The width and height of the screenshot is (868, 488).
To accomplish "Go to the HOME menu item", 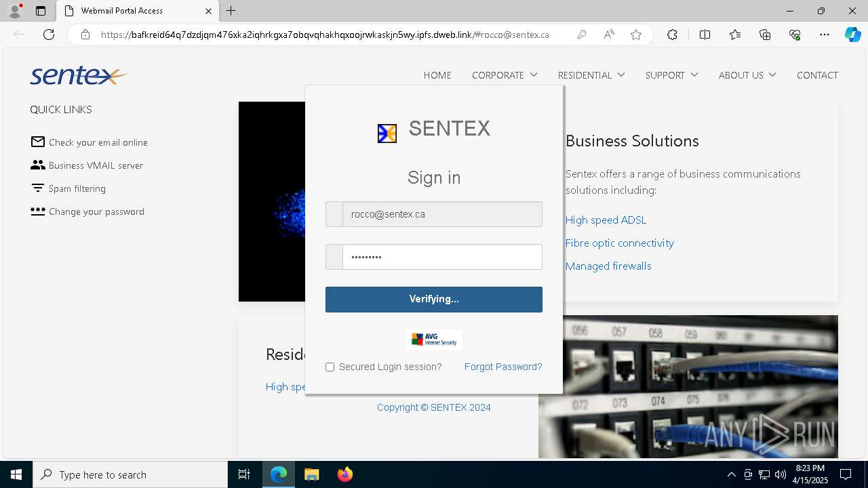I will coord(437,75).
